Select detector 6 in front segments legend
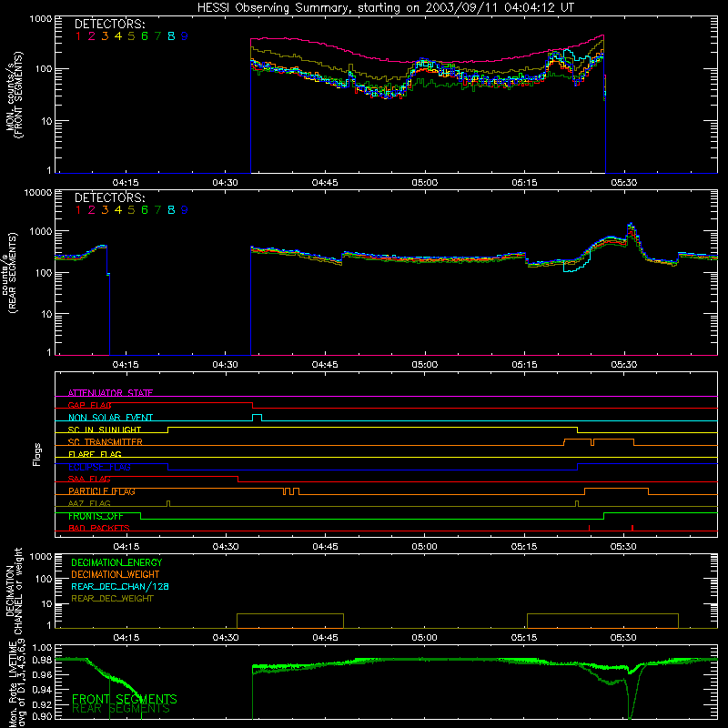Image resolution: width=728 pixels, height=728 pixels. (145, 36)
